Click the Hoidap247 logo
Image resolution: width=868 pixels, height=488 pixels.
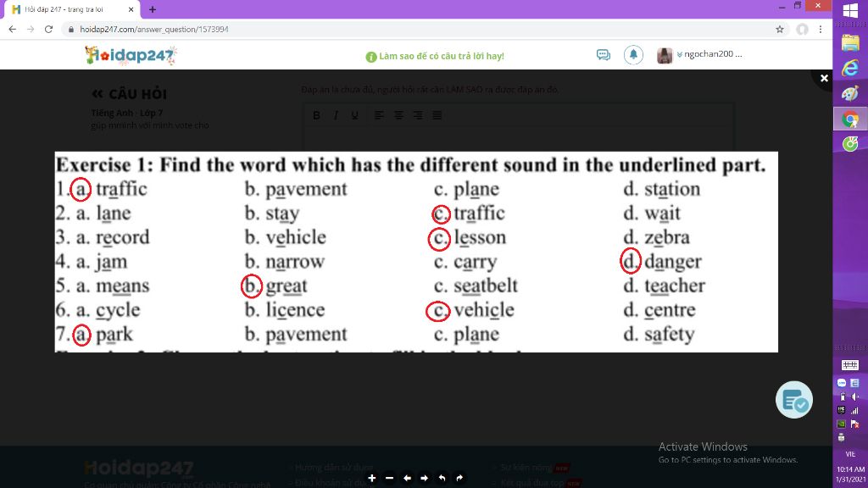pyautogui.click(x=131, y=55)
